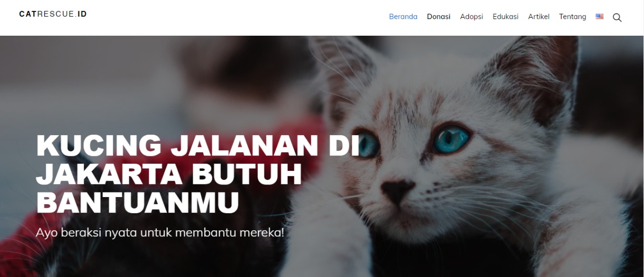Click the "KUCING JALANAN DI" headline line
The width and height of the screenshot is (644, 277).
(x=198, y=146)
